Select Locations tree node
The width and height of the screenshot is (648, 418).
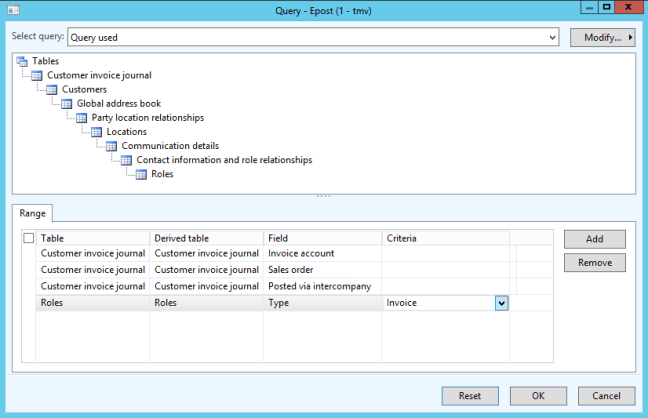(126, 131)
